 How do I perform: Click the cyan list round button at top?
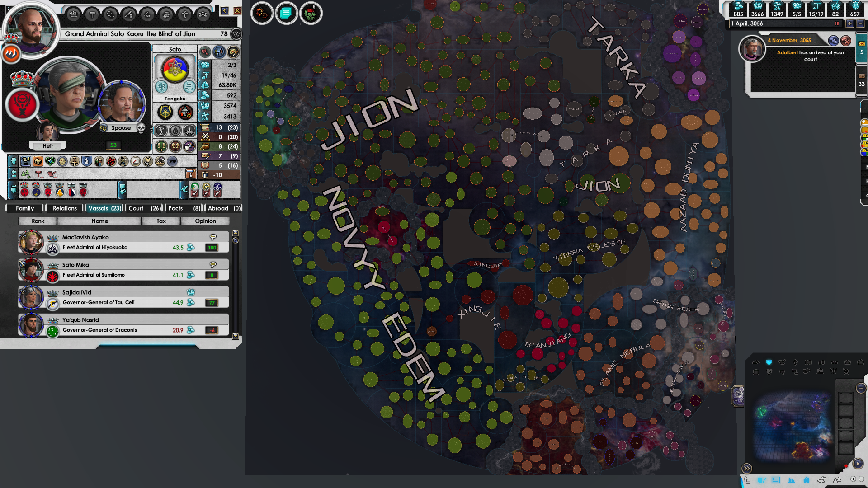pyautogui.click(x=286, y=13)
